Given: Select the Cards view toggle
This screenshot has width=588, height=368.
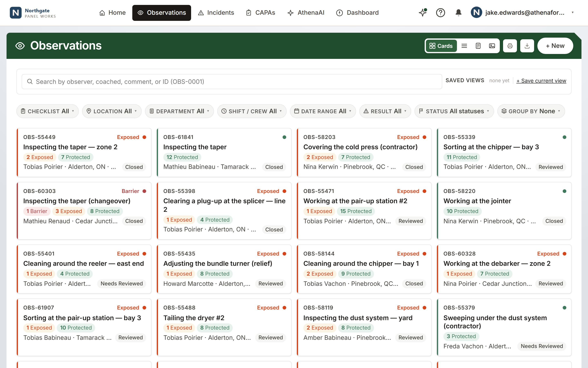Looking at the screenshot, I should point(441,46).
